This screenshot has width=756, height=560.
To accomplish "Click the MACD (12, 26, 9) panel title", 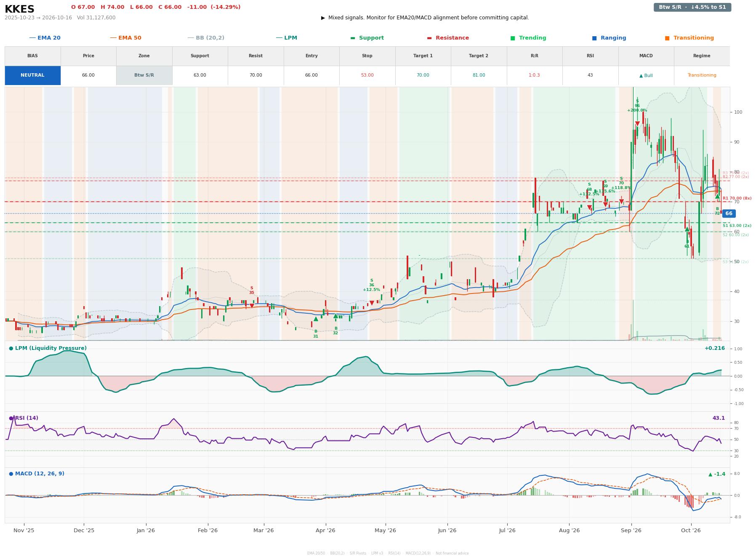I will click(37, 474).
